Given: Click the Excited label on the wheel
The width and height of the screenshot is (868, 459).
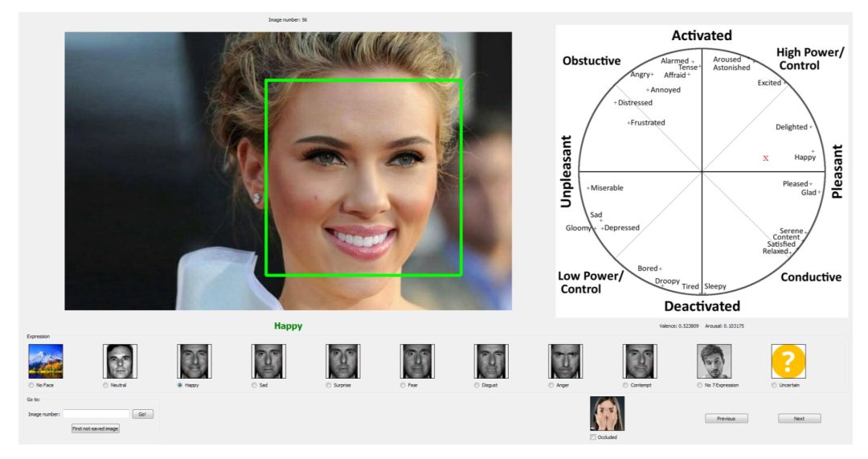Looking at the screenshot, I should pyautogui.click(x=769, y=83).
